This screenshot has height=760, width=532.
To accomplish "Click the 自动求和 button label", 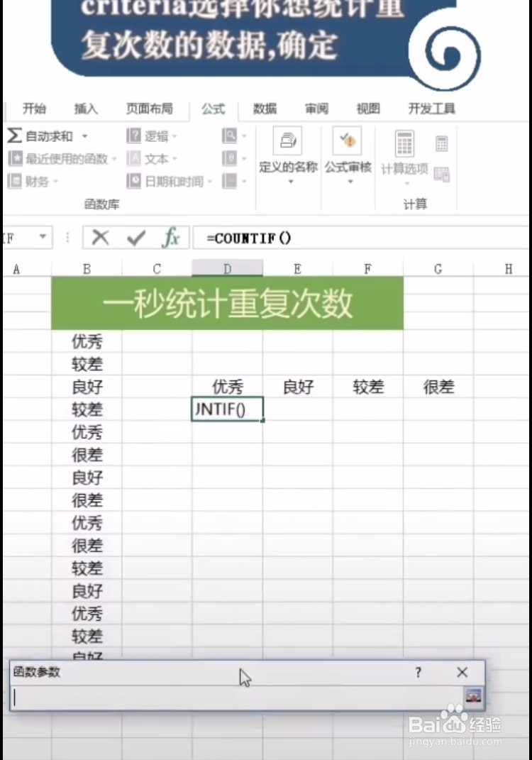I will click(50, 136).
